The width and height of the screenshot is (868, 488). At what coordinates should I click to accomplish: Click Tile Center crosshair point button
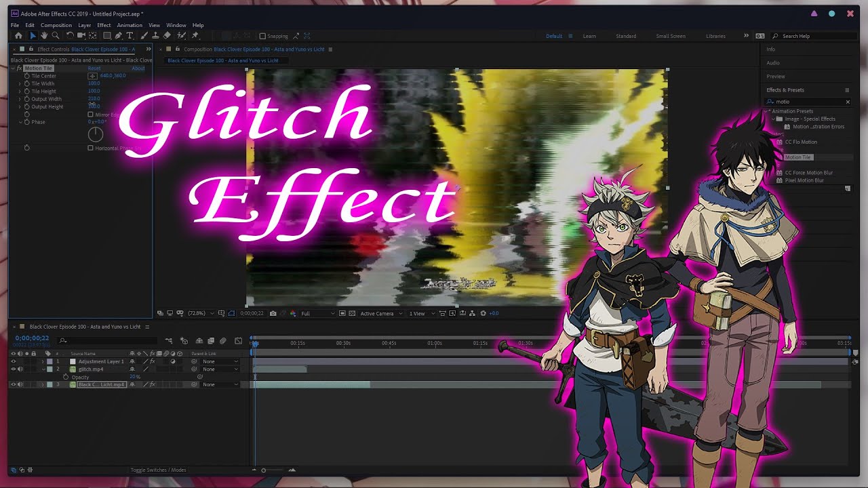pos(92,76)
